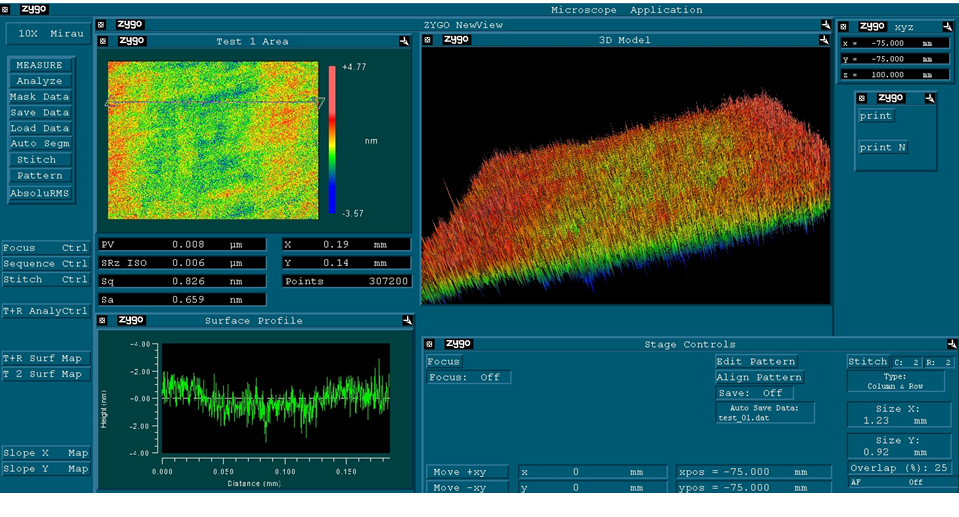
Task: Open the Test 1 Area window menu box
Action: [103, 41]
